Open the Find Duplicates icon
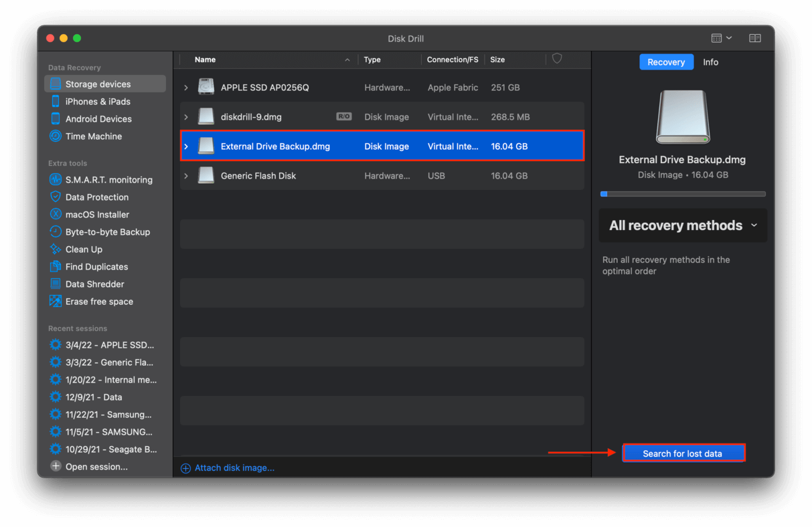The height and width of the screenshot is (527, 812). [56, 267]
